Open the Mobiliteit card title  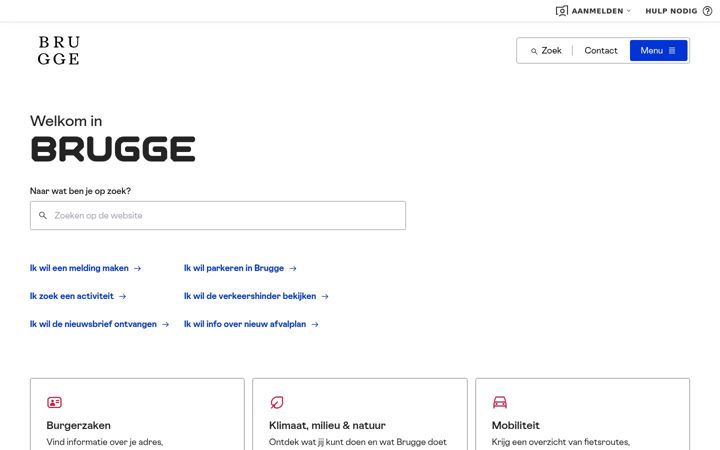tap(516, 425)
